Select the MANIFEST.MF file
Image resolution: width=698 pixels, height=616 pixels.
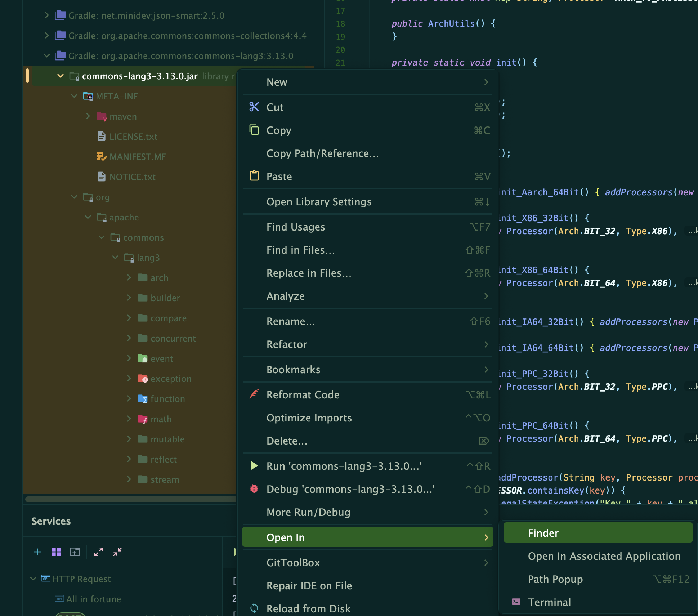click(138, 157)
